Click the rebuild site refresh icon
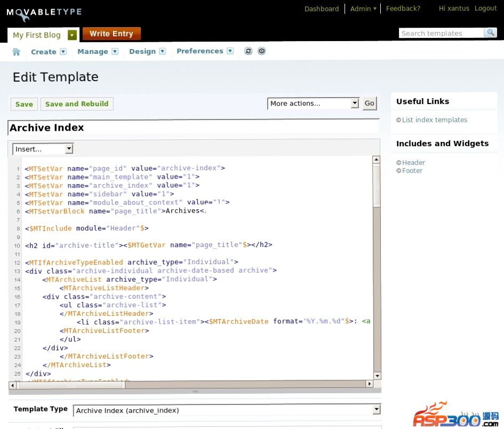504x429 pixels. tap(248, 51)
